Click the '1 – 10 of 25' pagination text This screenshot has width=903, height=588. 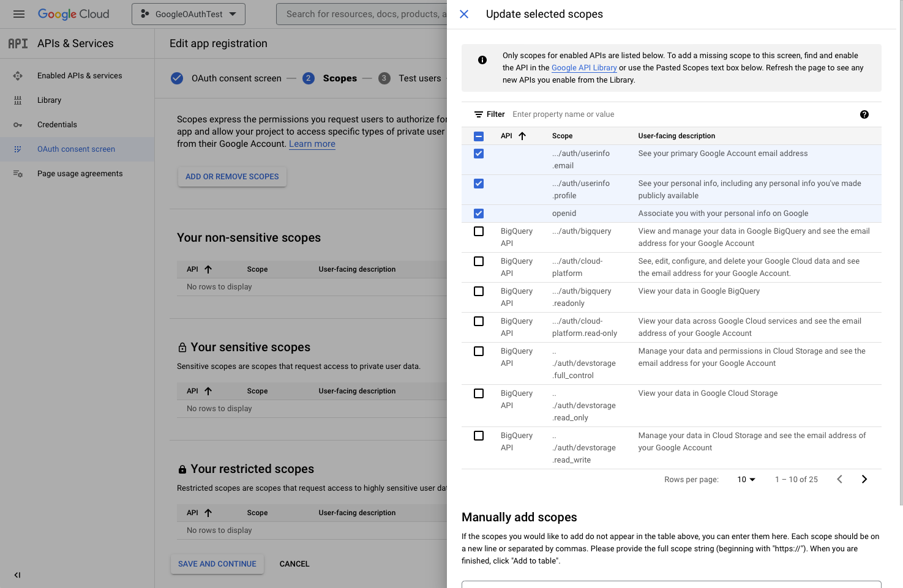click(x=796, y=480)
